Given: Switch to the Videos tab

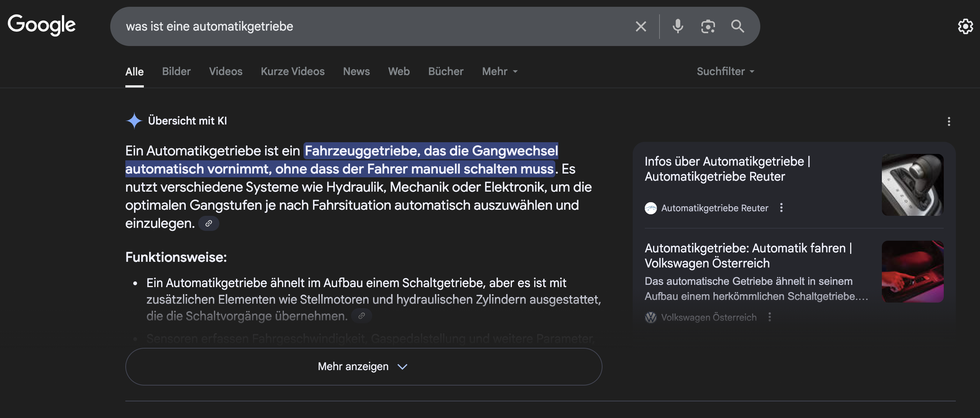Looking at the screenshot, I should 226,71.
